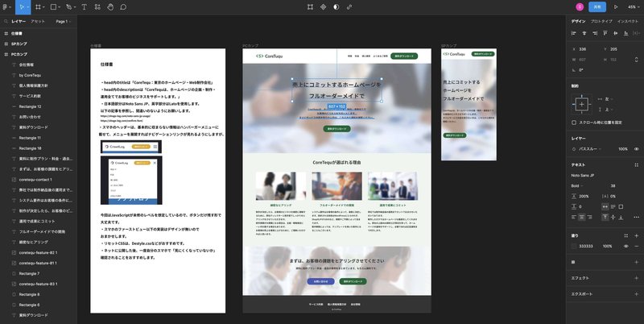Align bottom in design panel
This screenshot has width=644, height=324.
click(625, 33)
